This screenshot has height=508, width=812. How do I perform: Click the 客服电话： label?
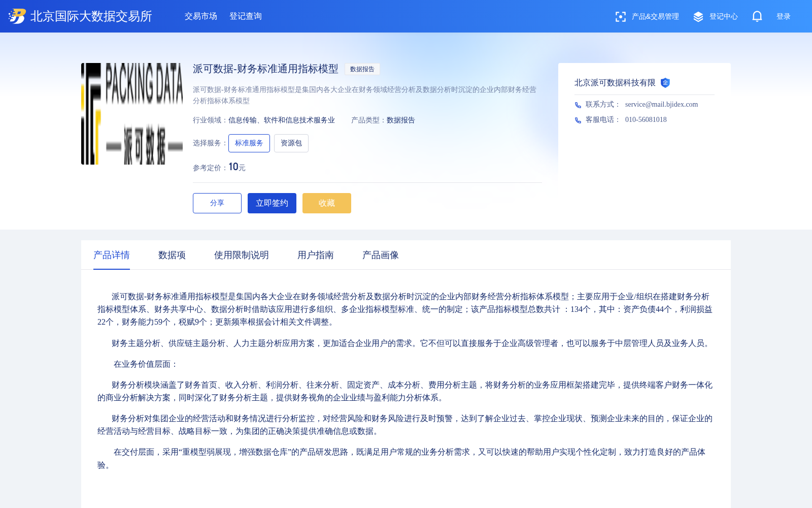click(603, 120)
